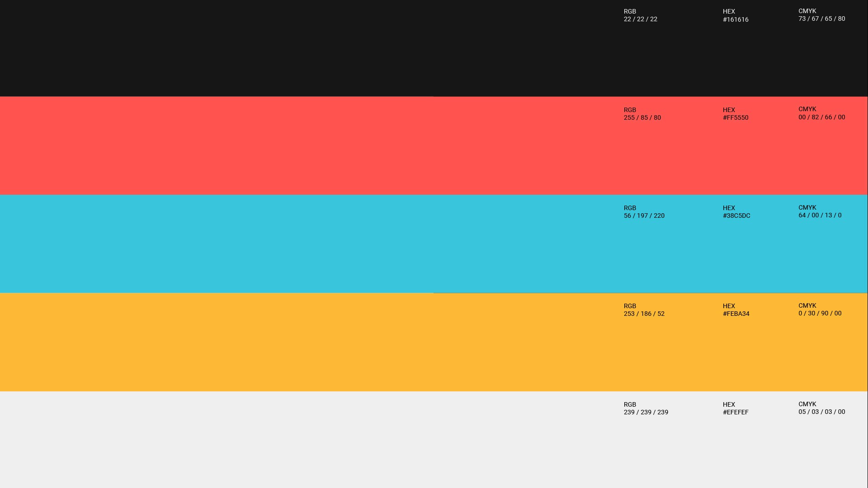Click the HEX code #161616 text
868x488 pixels.
coord(735,20)
